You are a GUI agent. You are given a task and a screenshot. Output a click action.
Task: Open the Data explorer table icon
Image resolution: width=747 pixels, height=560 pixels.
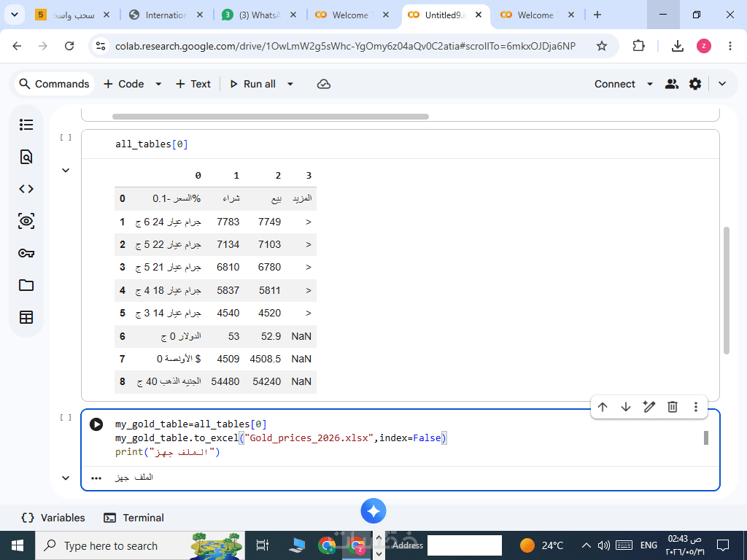pos(26,317)
